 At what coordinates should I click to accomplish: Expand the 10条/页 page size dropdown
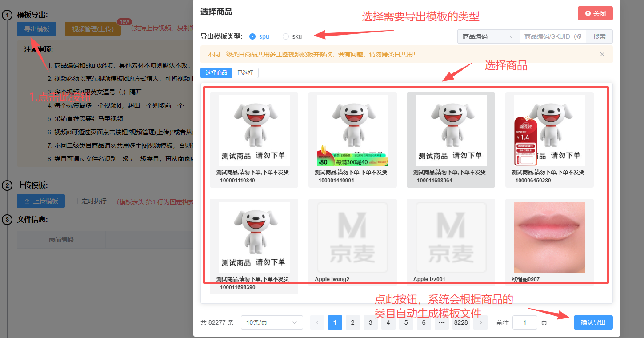pos(272,322)
